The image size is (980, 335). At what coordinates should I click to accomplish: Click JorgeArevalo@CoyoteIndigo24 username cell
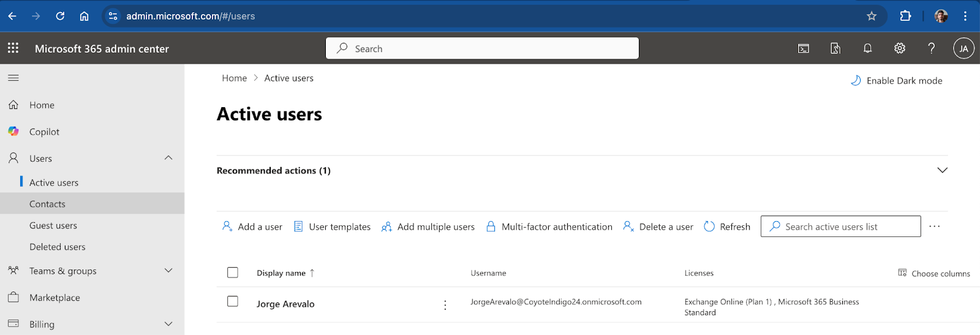coord(556,302)
